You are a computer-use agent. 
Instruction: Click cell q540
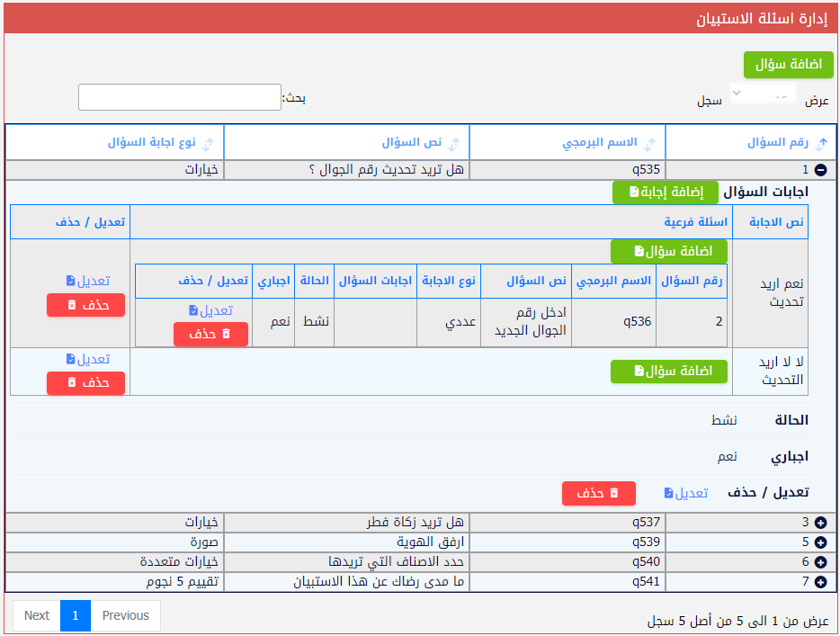pos(567,562)
